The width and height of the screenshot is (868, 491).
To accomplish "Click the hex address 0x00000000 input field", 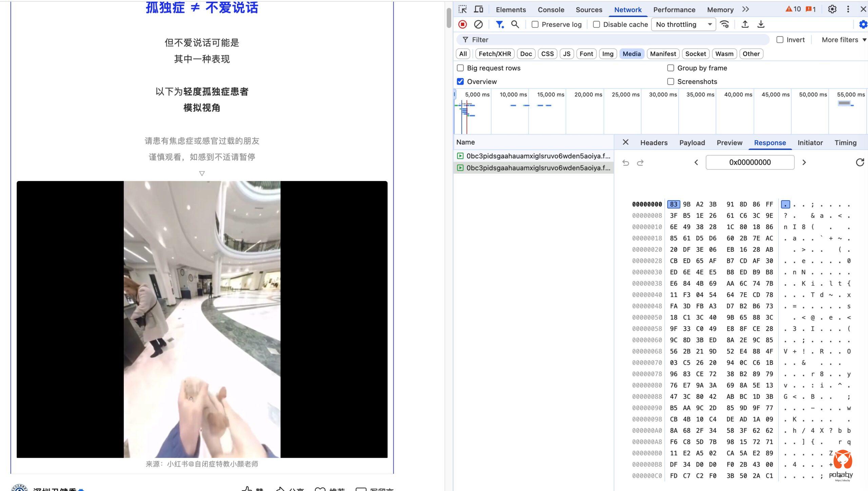I will click(750, 162).
